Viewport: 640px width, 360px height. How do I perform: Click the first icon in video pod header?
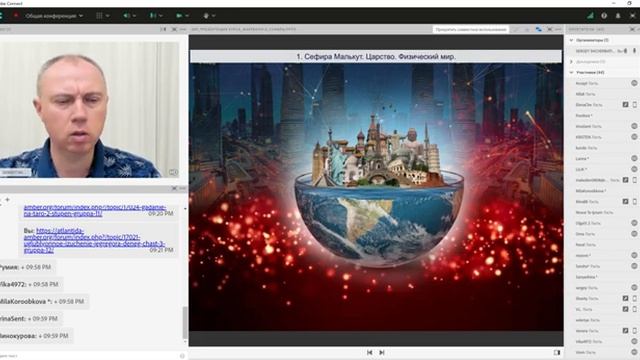pyautogui.click(x=163, y=29)
